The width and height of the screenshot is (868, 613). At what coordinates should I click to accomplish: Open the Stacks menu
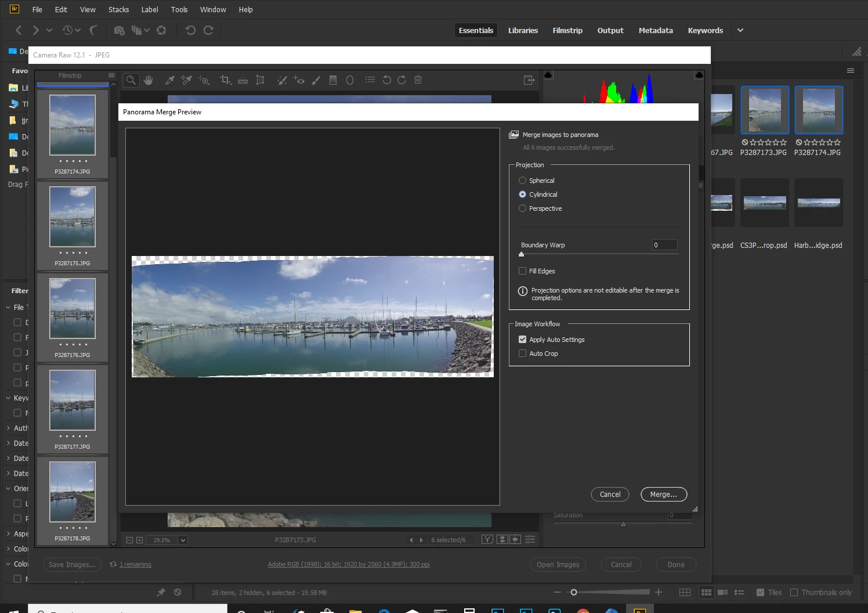pos(118,9)
